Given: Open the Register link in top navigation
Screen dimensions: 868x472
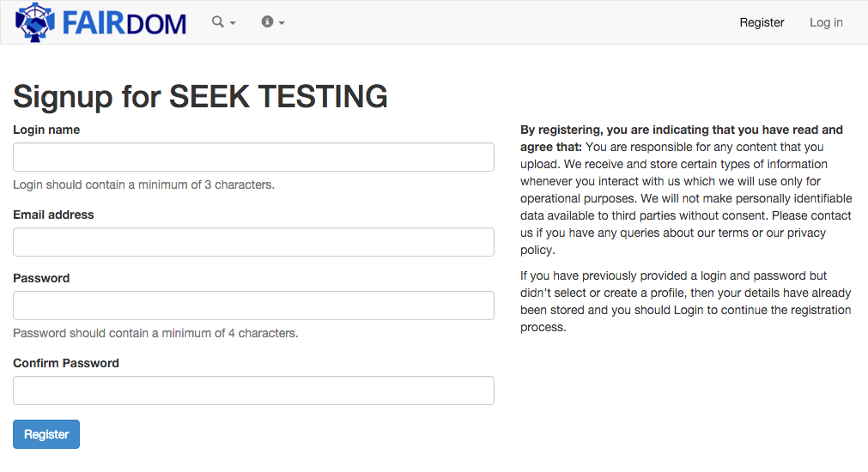Looking at the screenshot, I should click(x=762, y=22).
